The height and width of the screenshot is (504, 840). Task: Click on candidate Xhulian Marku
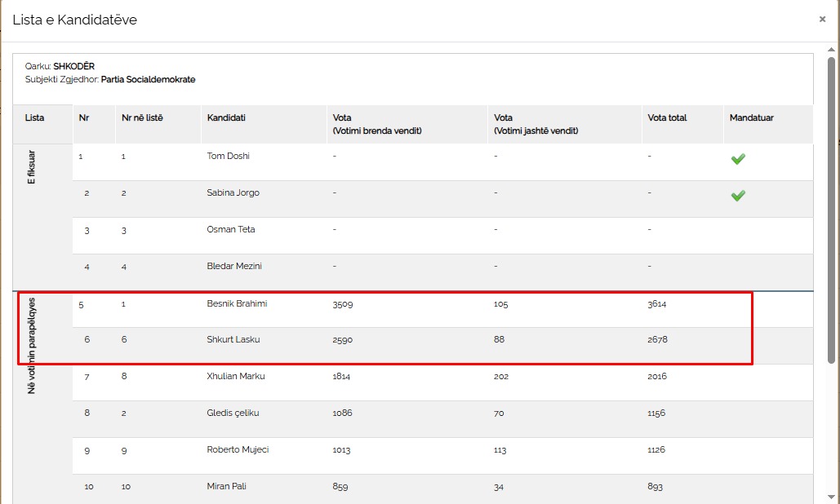pyautogui.click(x=235, y=376)
